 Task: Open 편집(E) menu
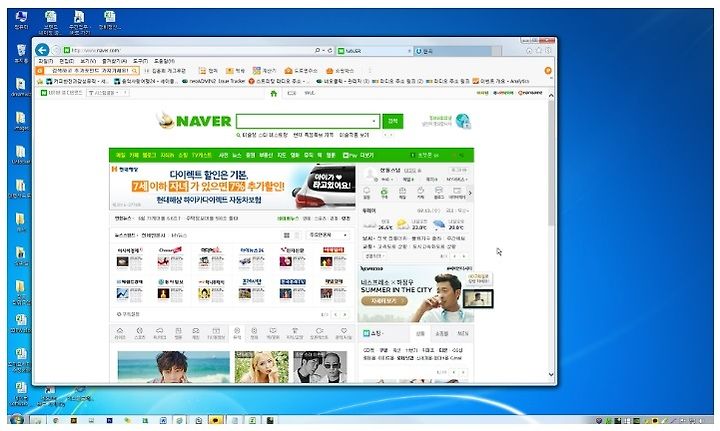(x=67, y=61)
